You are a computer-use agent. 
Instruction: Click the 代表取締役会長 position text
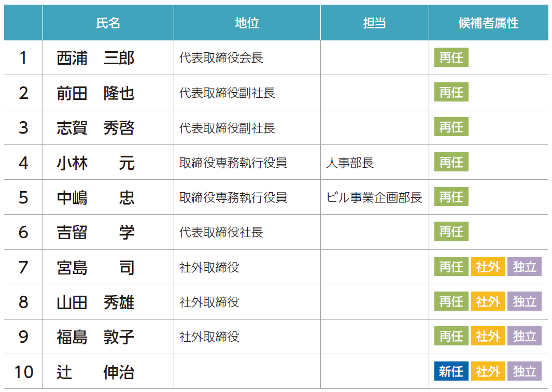click(x=221, y=58)
